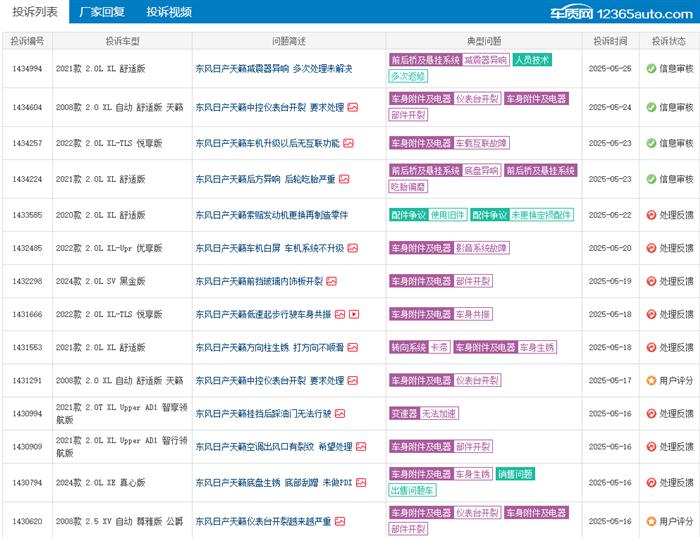Select the 吃胎偏磨 tag
The width and height of the screenshot is (700, 538).
pyautogui.click(x=408, y=187)
